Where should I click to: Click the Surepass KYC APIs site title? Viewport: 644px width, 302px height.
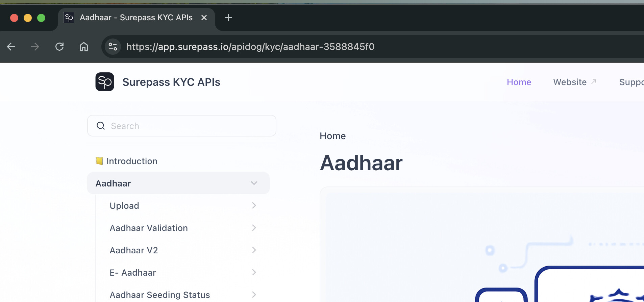pyautogui.click(x=171, y=82)
